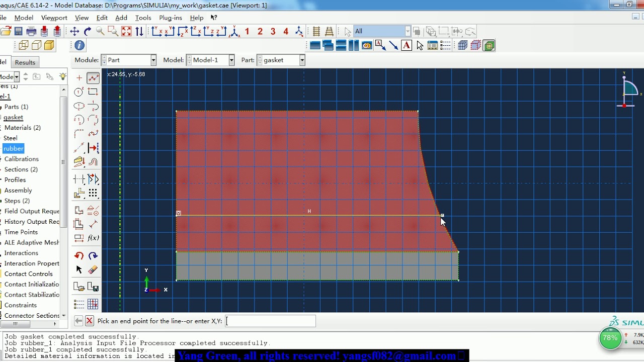The image size is (644, 362).
Task: Click Assembly in the model tree
Action: pyautogui.click(x=18, y=191)
